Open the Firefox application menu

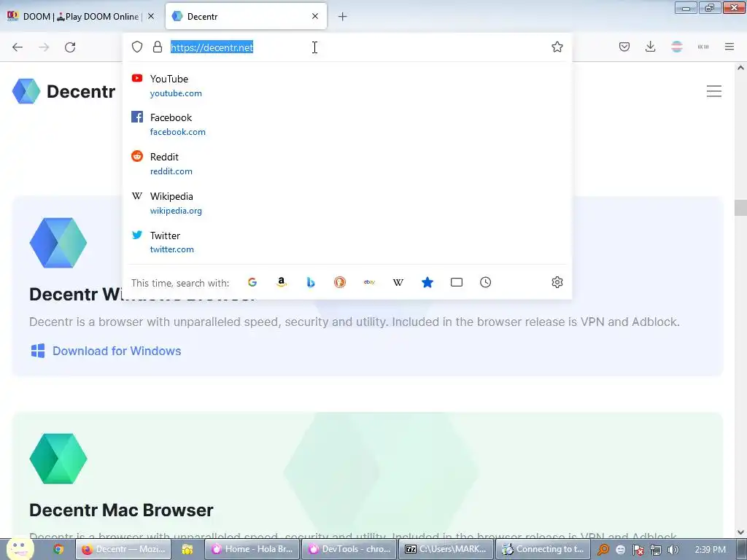[729, 47]
